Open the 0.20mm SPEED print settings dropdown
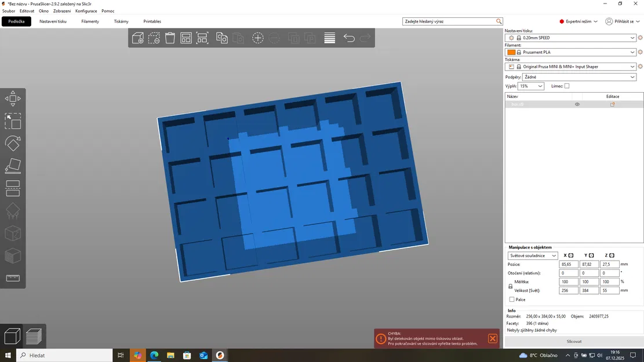The height and width of the screenshot is (362, 644). pyautogui.click(x=570, y=38)
